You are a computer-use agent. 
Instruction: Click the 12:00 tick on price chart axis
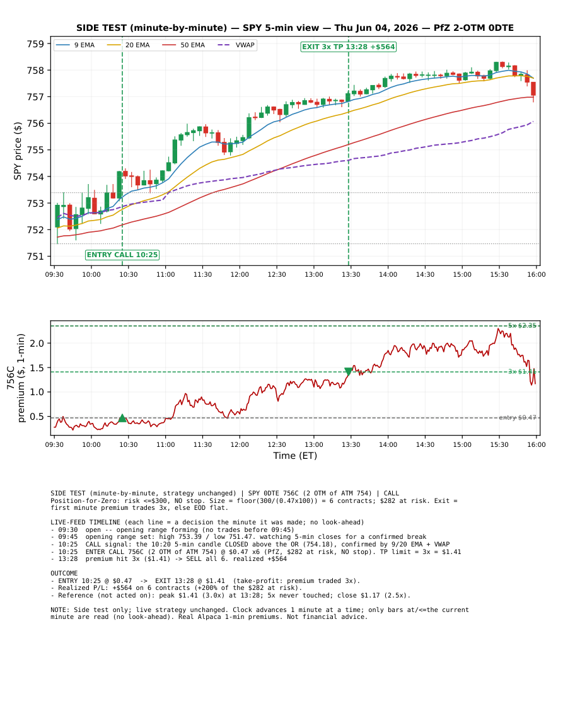click(240, 274)
